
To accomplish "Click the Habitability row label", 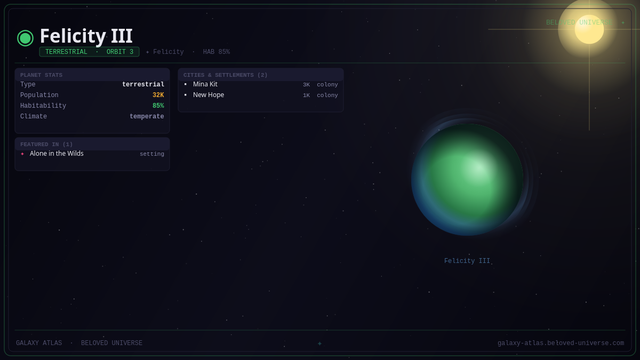I will tap(43, 105).
